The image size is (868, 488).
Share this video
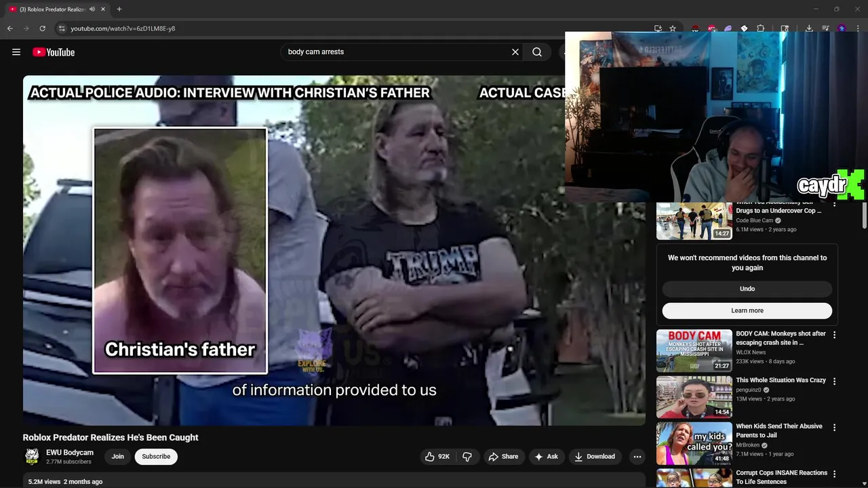pos(503,457)
